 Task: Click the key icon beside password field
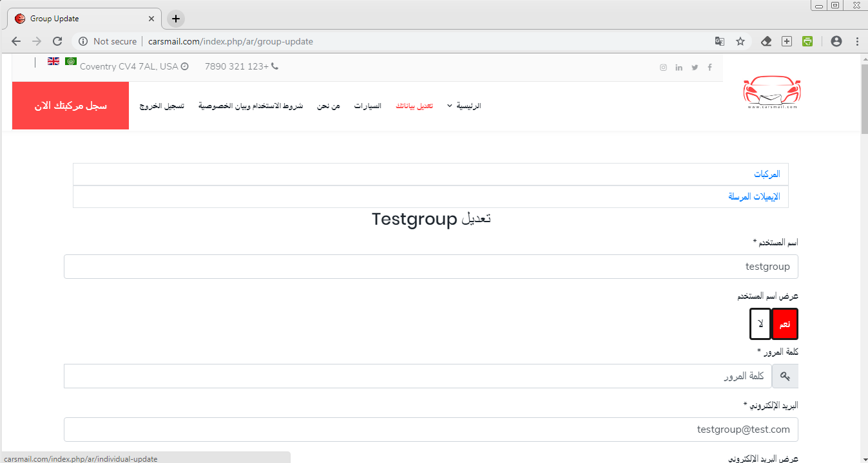785,376
